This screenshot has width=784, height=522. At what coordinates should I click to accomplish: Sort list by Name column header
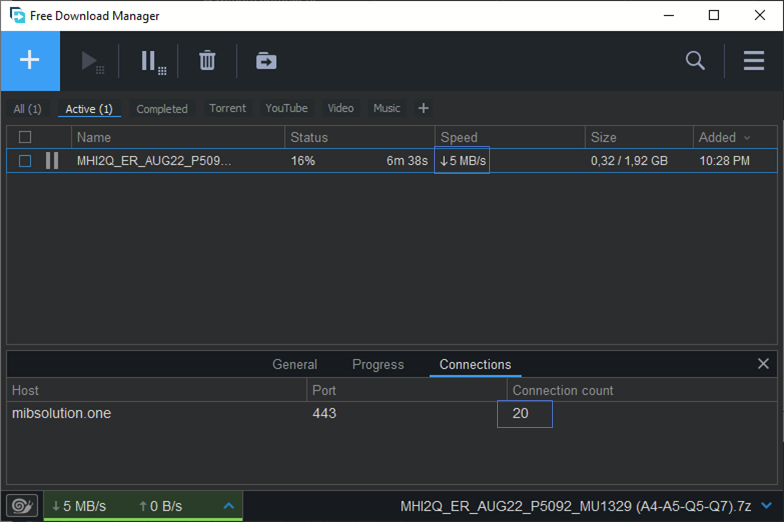coord(178,137)
